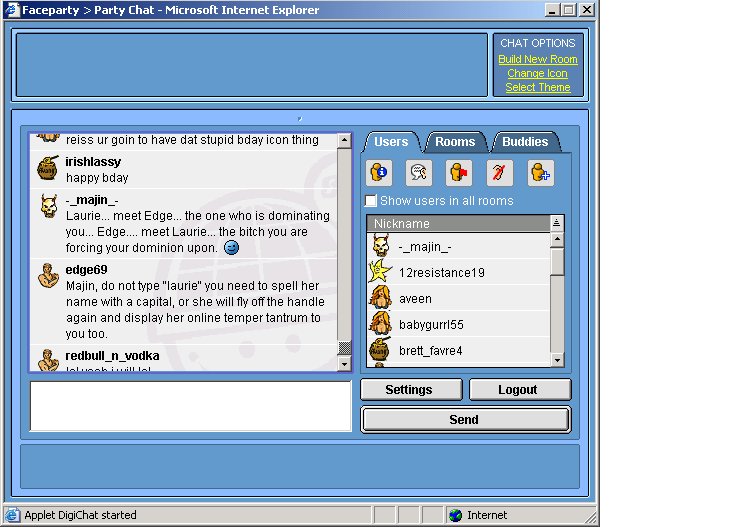Screen dimensions: 734x527
Task: Click the irishlassy username in chat
Action: (93, 162)
